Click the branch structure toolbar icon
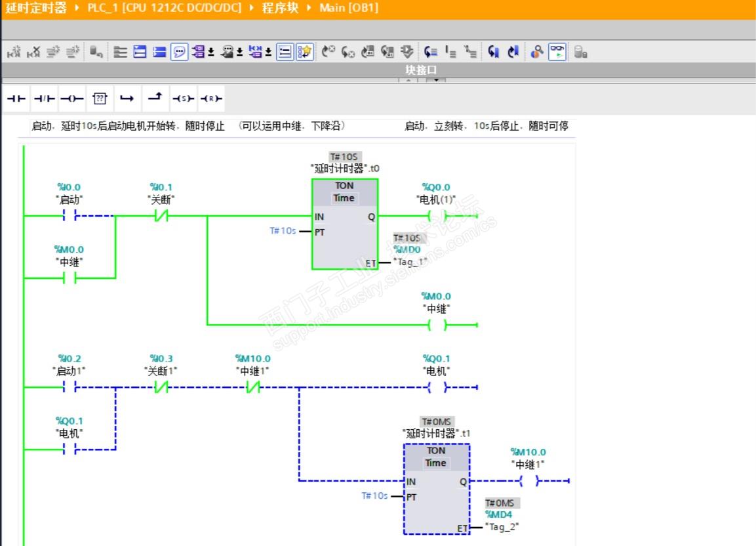This screenshot has width=756, height=546. point(470,52)
